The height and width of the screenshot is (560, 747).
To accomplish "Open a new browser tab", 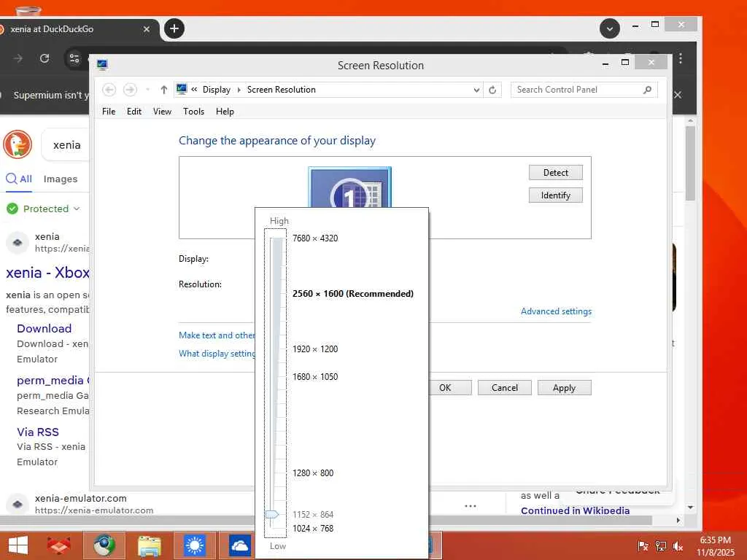I will pos(174,28).
